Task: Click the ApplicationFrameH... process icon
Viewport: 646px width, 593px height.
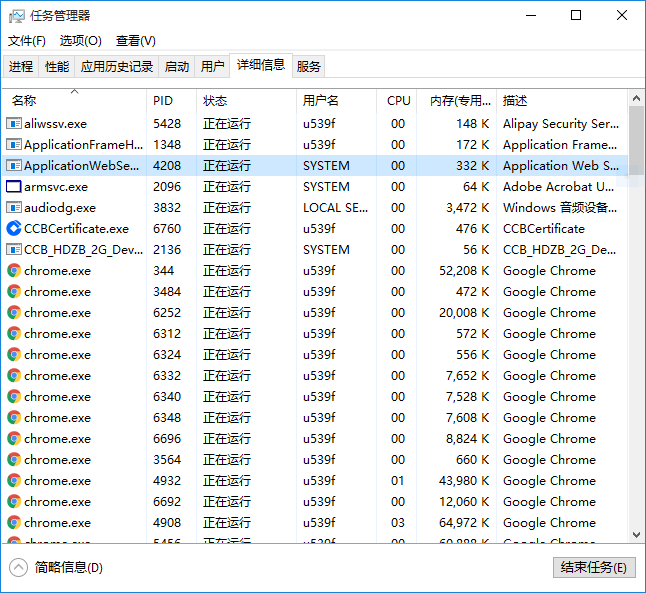Action: click(x=14, y=144)
